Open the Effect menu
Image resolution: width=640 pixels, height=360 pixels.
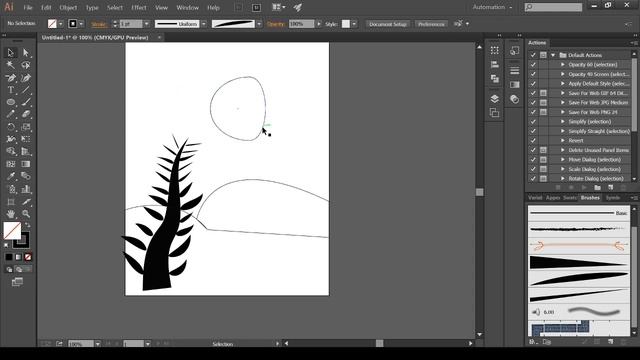coord(139,7)
